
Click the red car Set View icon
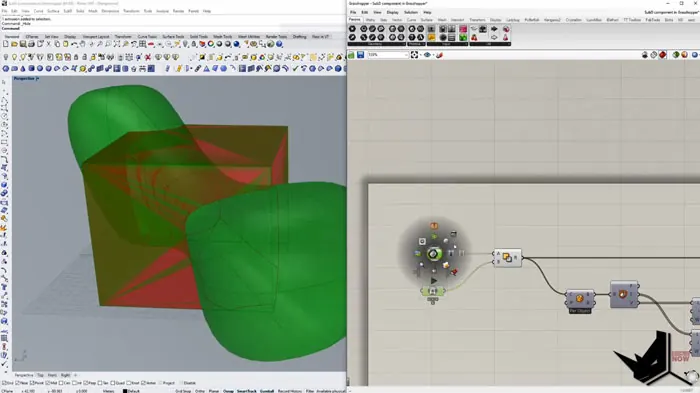[x=151, y=44]
